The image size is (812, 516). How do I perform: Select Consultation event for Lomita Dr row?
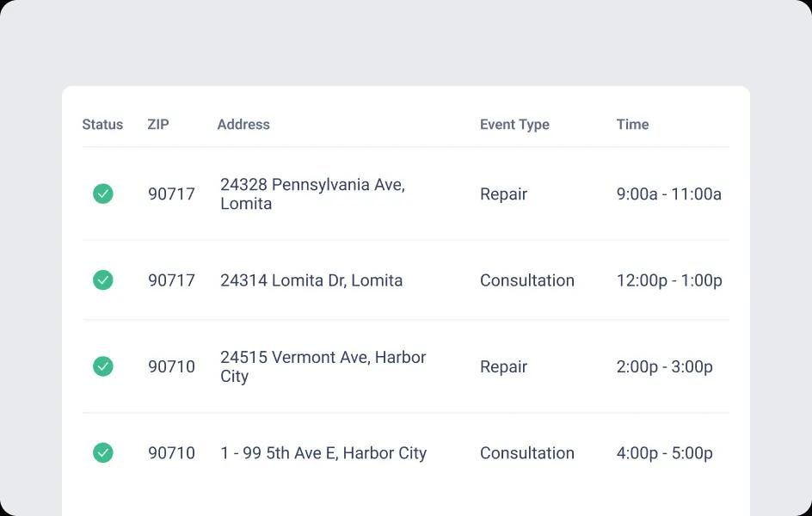pos(527,280)
